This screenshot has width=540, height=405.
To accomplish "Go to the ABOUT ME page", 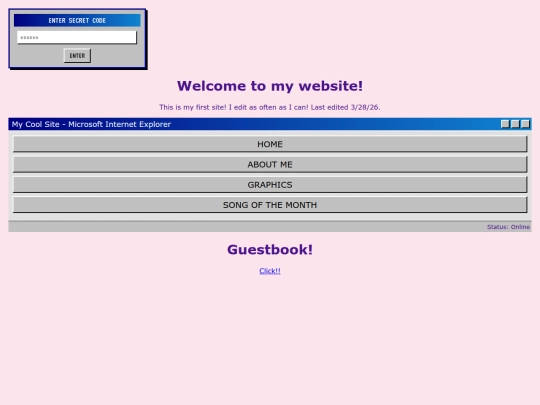I will point(270,164).
